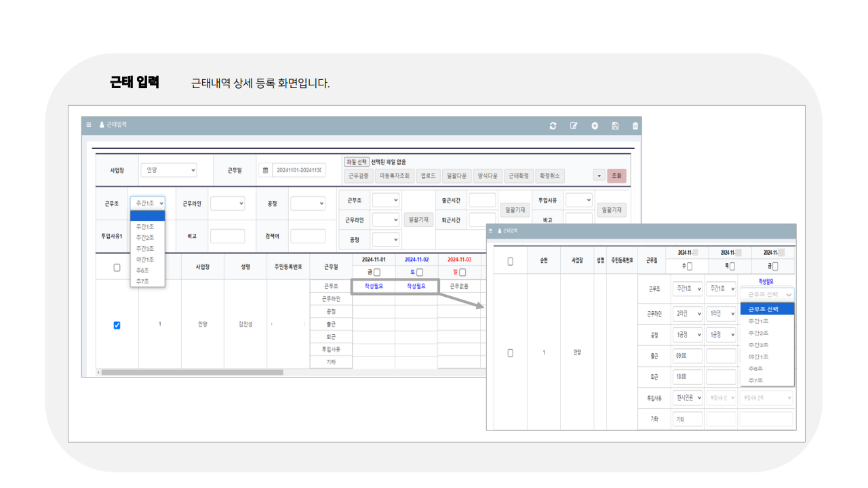Uncheck the row checkbox for 김인성
Image resolution: width=868 pixels, height=488 pixels.
[116, 325]
